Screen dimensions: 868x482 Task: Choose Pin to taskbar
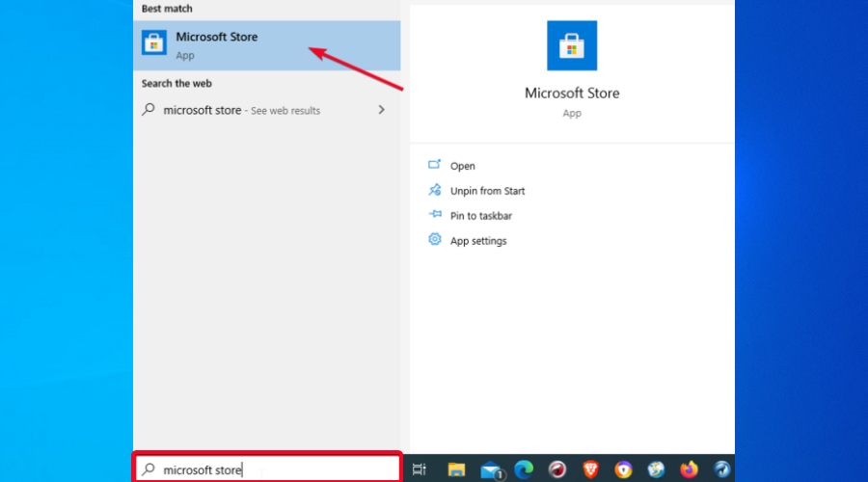coord(480,216)
